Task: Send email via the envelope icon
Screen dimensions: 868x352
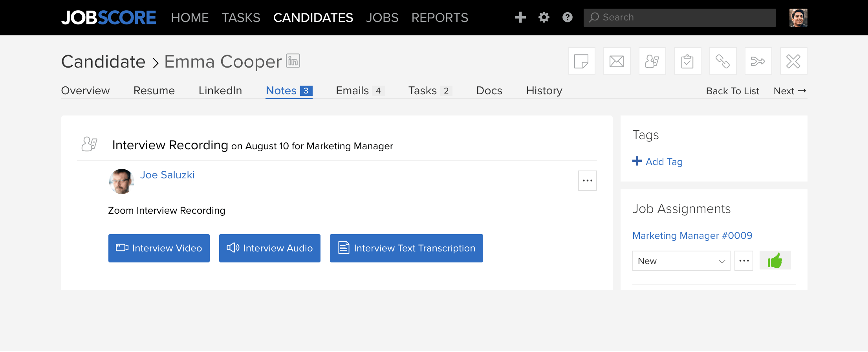Action: tap(617, 61)
